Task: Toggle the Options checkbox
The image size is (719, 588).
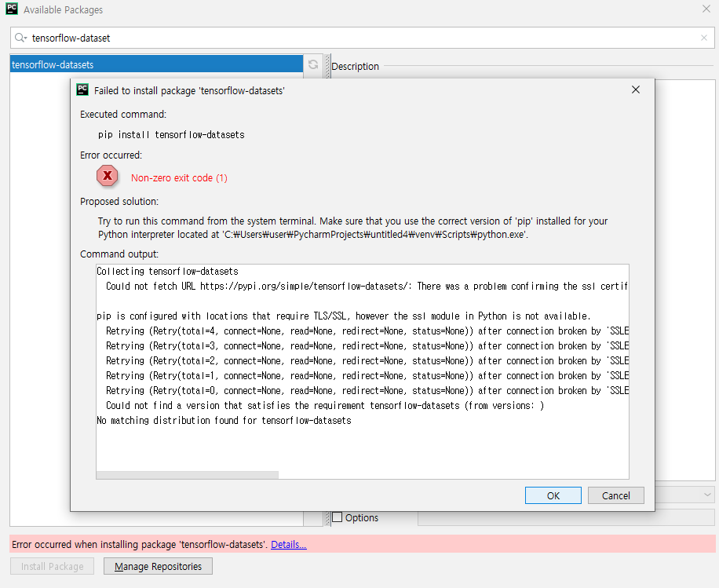Action: point(337,517)
